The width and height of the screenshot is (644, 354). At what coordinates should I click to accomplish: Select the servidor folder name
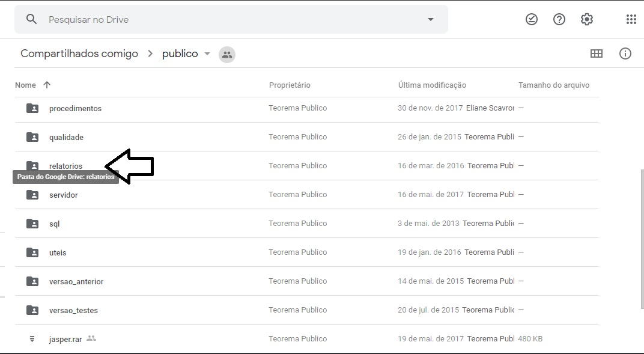[x=63, y=195]
